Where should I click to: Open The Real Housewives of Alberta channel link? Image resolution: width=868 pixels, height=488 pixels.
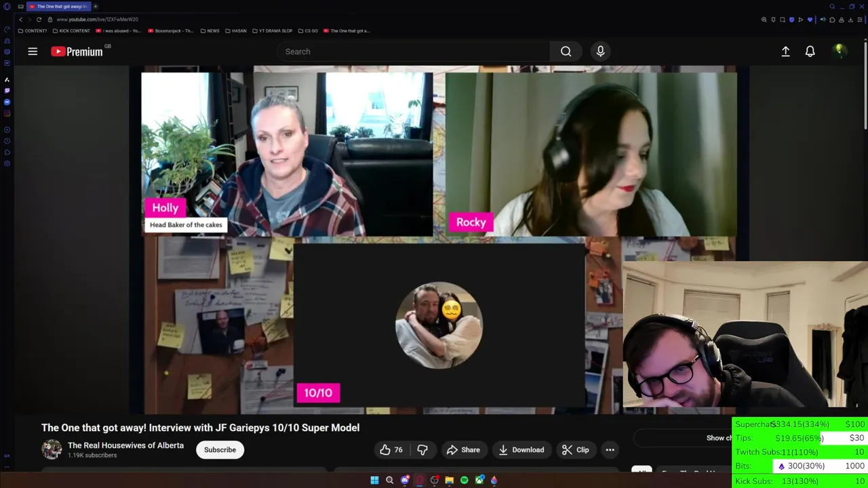[x=125, y=445]
